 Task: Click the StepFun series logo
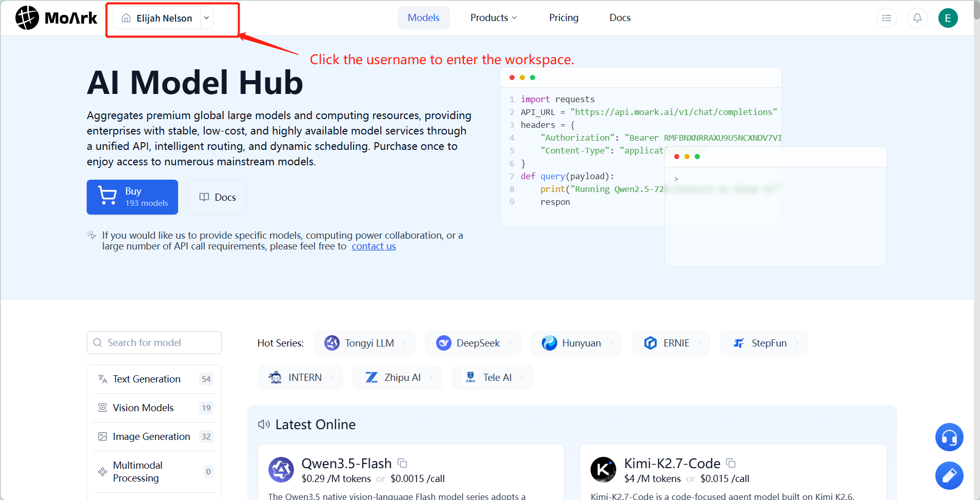739,343
